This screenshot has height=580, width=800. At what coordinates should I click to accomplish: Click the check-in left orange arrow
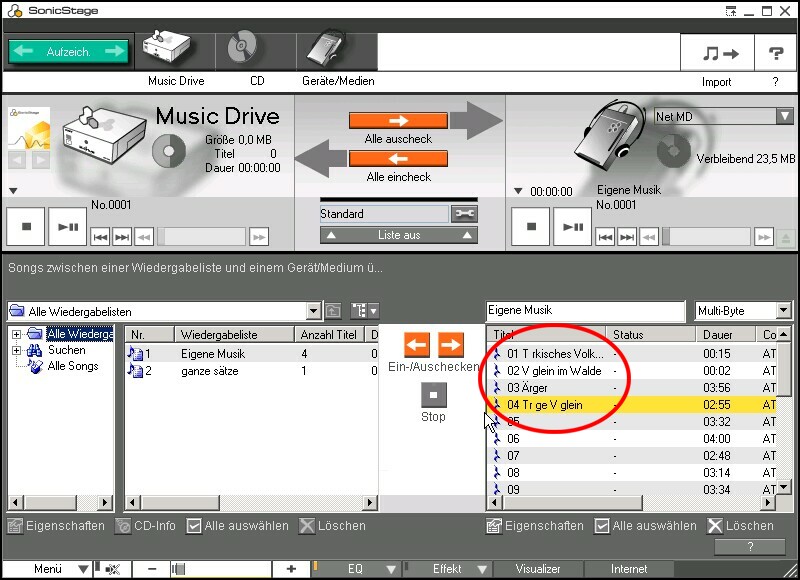(x=416, y=345)
